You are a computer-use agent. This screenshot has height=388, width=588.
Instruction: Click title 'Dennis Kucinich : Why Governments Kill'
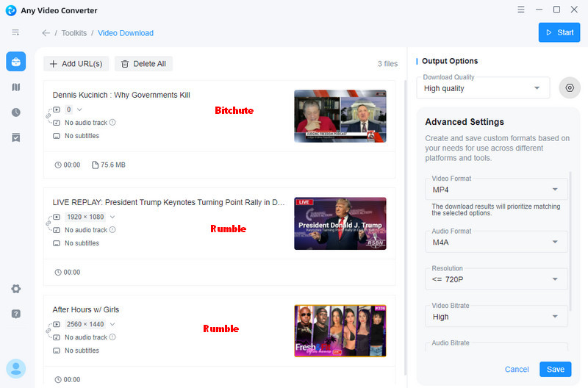point(121,95)
